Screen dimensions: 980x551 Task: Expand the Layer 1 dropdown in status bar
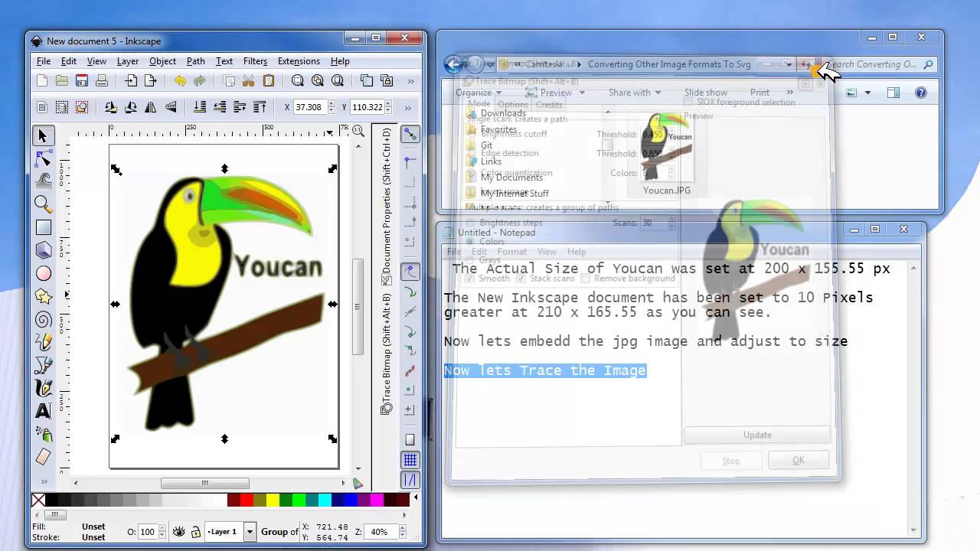(x=250, y=531)
